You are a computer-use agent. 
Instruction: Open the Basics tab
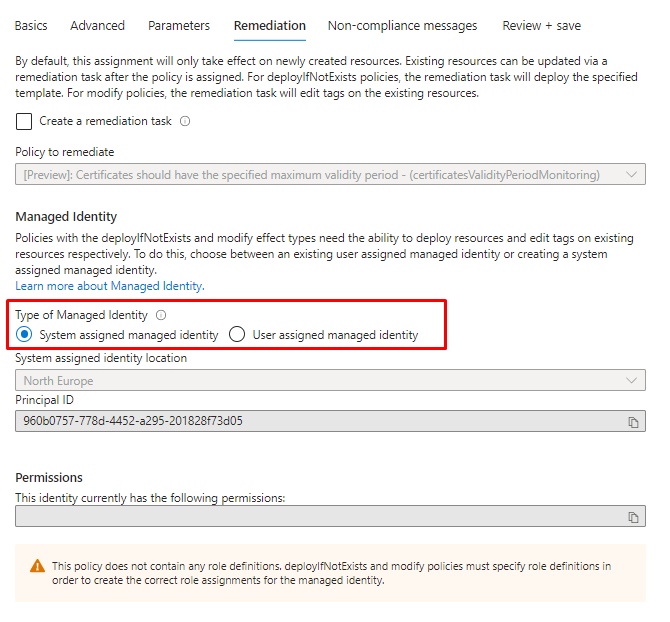[31, 25]
